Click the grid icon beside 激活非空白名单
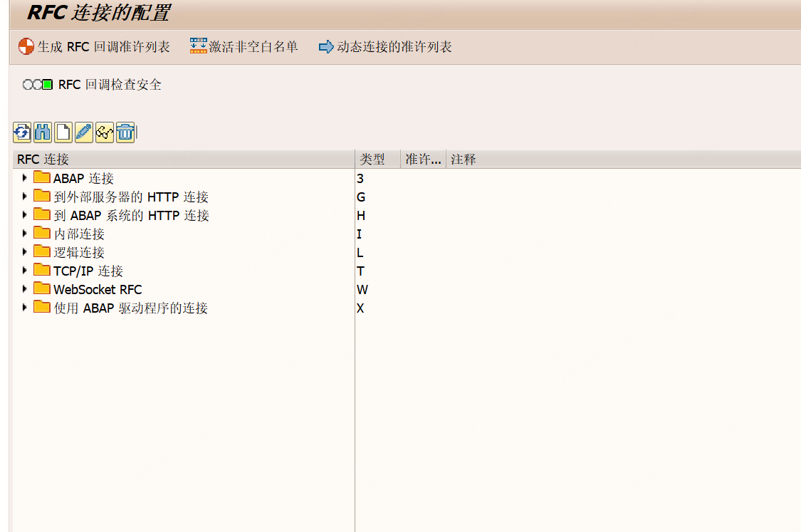The width and height of the screenshot is (801, 532). pyautogui.click(x=198, y=45)
